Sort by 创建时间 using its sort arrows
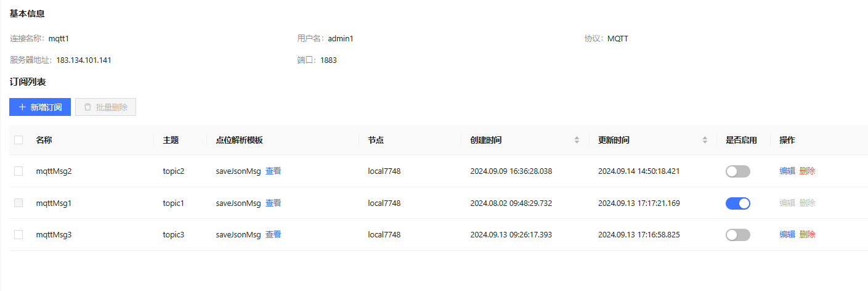 [577, 140]
